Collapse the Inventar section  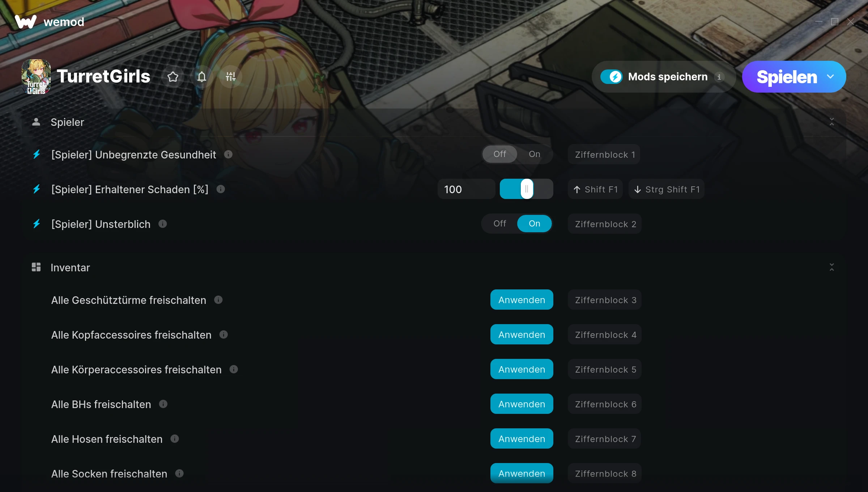(x=832, y=267)
